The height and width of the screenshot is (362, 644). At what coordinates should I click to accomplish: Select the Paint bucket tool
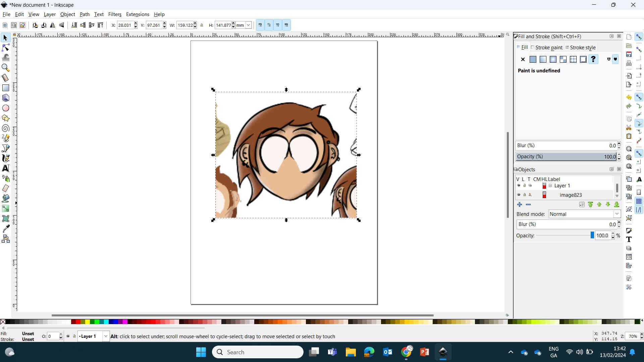(x=5, y=198)
